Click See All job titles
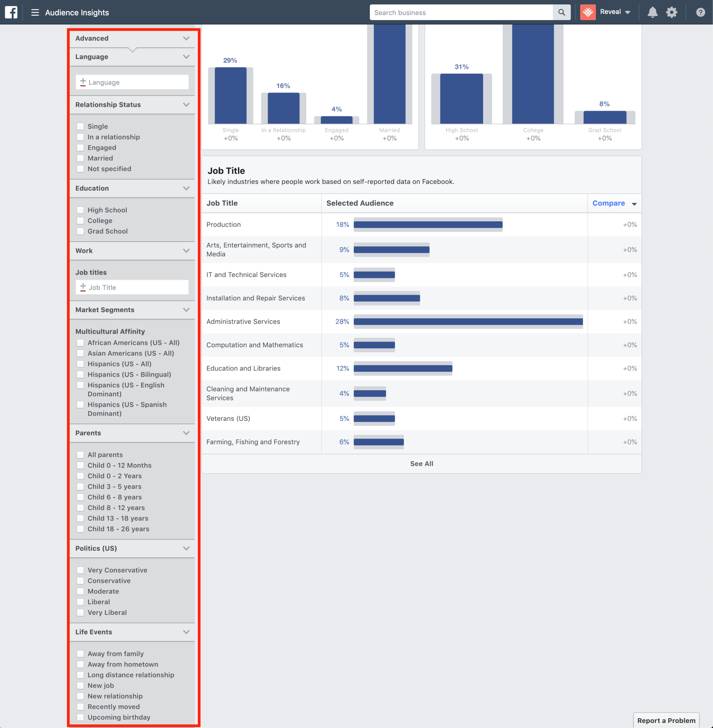The image size is (713, 728). [x=421, y=463]
